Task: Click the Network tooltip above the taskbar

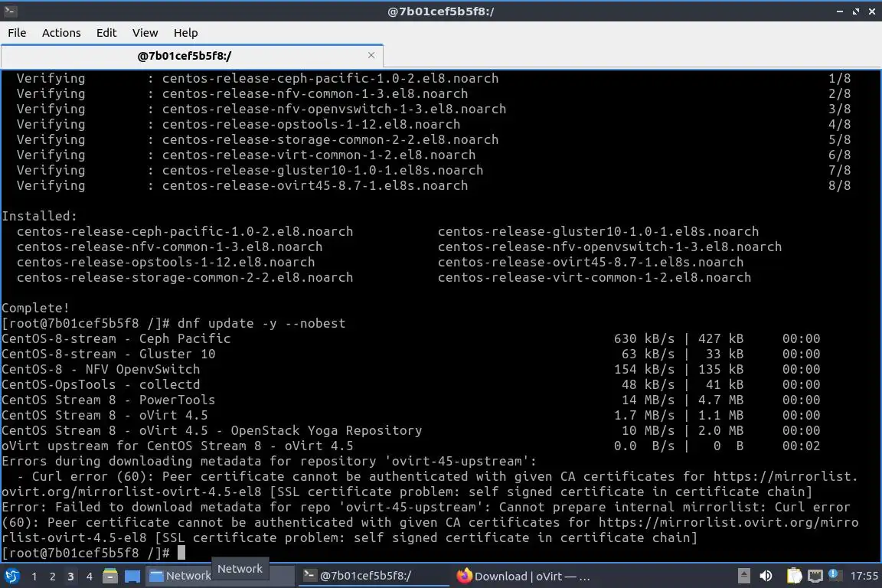Action: point(240,569)
